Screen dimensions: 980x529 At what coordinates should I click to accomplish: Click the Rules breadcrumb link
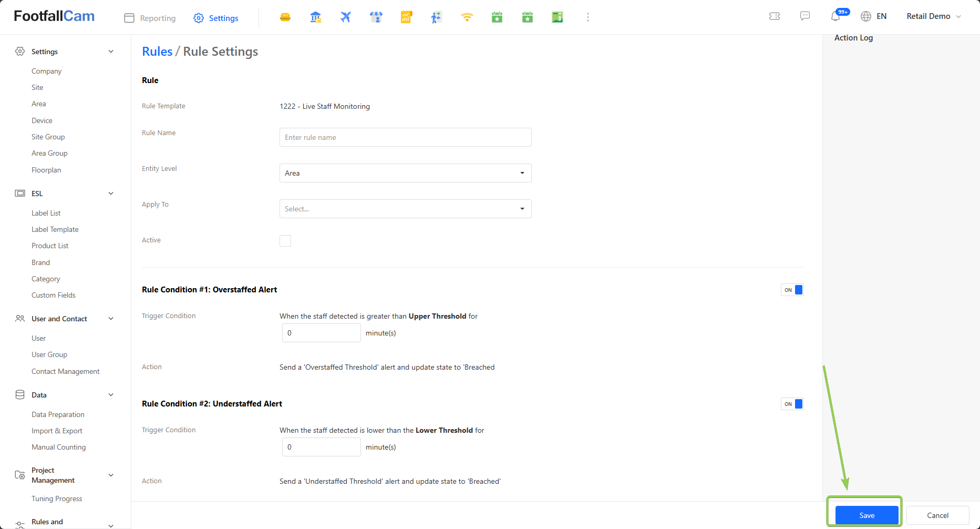157,52
